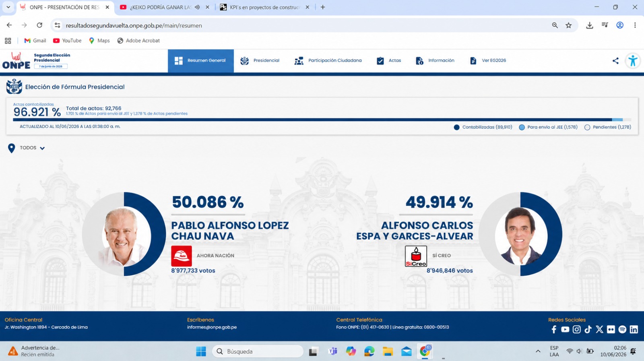Open Microsoft Edge from taskbar
Viewport: 644px width, 361px height.
[x=369, y=351]
